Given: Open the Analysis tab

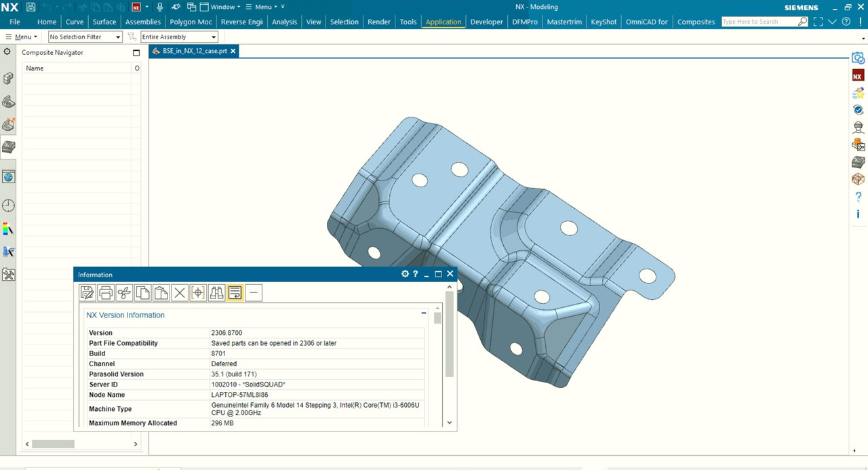Looking at the screenshot, I should [x=284, y=22].
